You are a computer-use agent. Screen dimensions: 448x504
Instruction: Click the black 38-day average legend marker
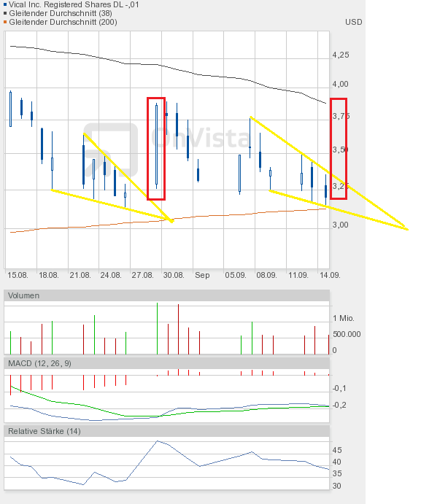[6, 13]
